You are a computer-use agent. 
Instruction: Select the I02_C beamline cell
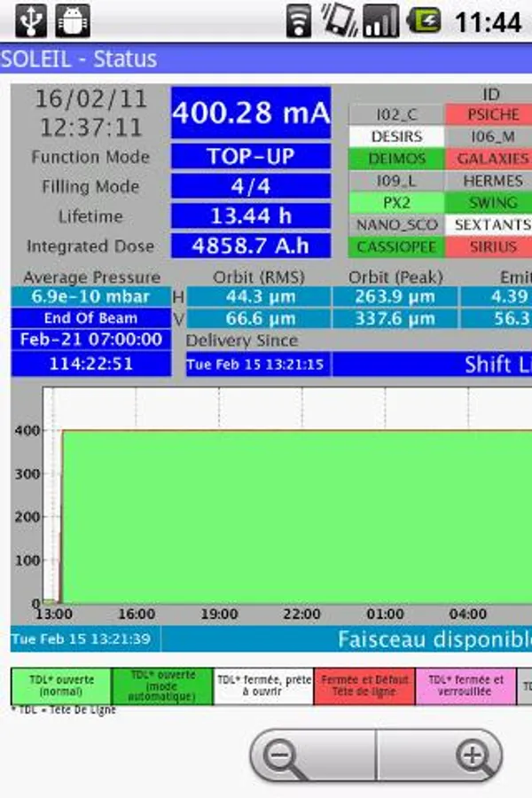point(396,114)
